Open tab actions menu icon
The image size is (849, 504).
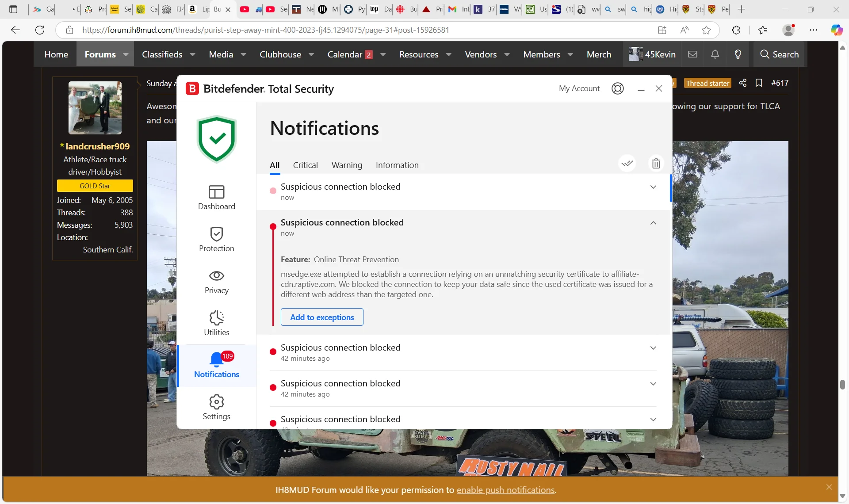click(x=13, y=9)
